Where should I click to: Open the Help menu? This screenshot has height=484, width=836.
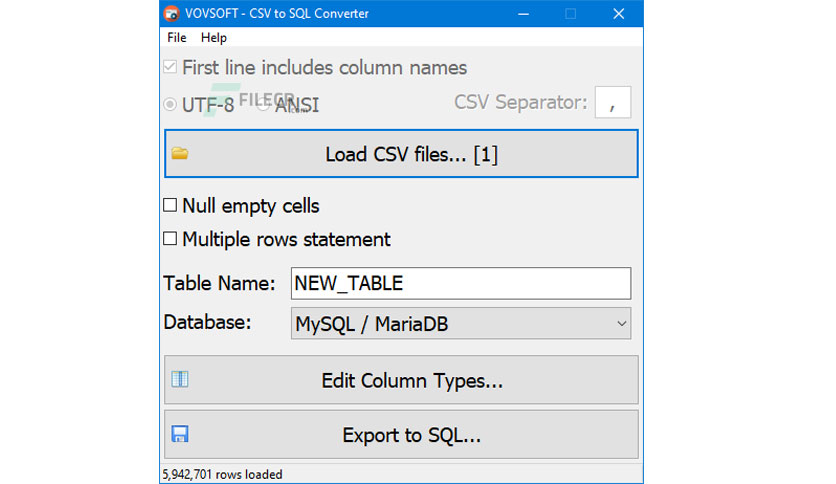[x=214, y=38]
